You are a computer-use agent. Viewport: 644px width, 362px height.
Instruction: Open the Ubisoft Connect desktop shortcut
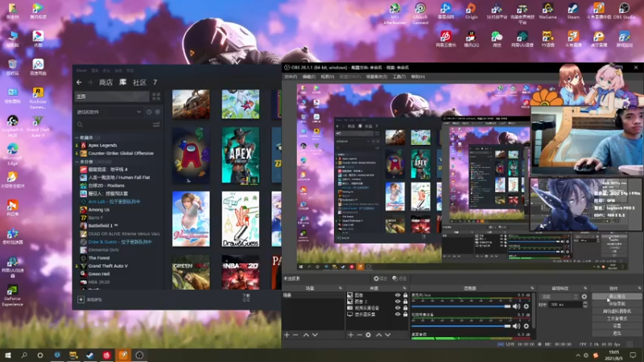[x=420, y=14]
